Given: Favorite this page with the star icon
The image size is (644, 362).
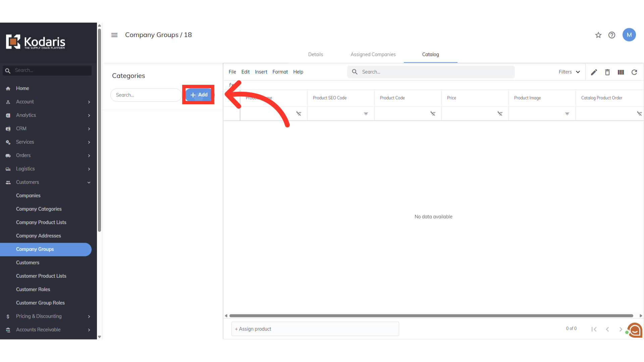Looking at the screenshot, I should point(598,35).
